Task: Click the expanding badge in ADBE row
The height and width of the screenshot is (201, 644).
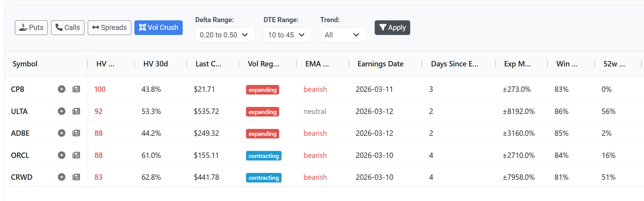Action: (x=262, y=134)
